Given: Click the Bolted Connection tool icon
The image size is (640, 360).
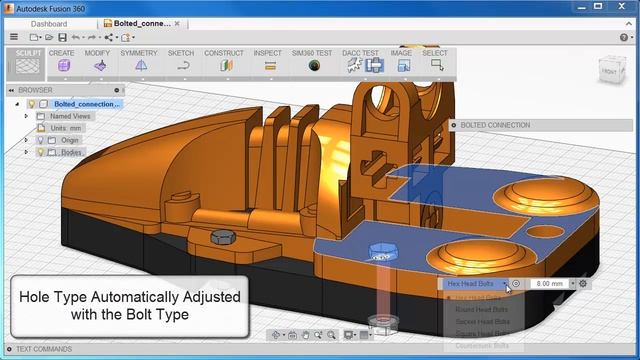Looking at the screenshot, I should (374, 65).
